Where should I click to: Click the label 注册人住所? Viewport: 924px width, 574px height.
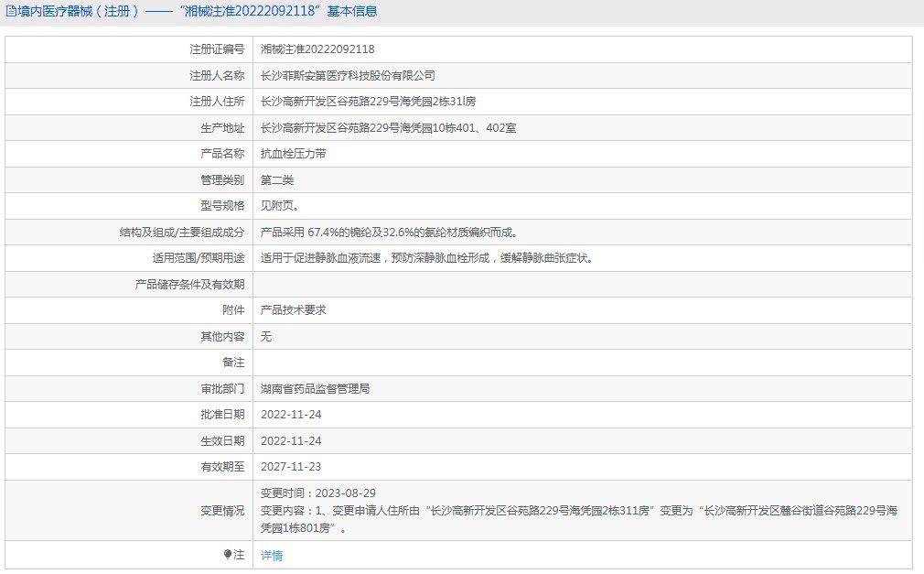[x=217, y=102]
